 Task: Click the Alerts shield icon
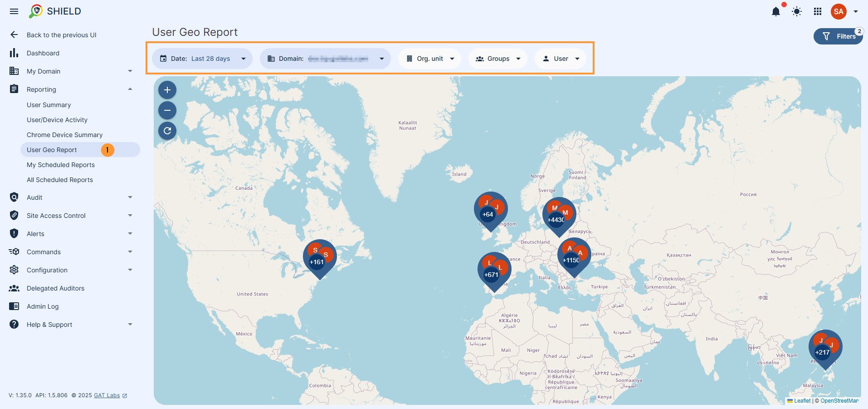[x=14, y=233]
